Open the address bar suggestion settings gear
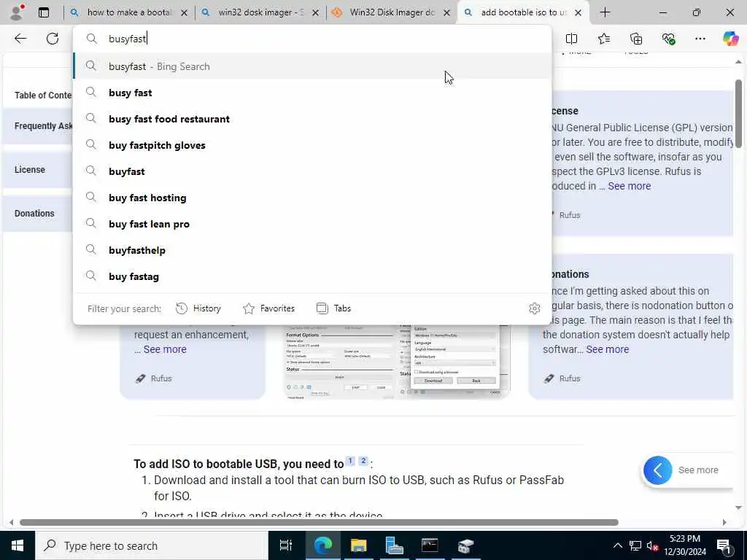 535,308
